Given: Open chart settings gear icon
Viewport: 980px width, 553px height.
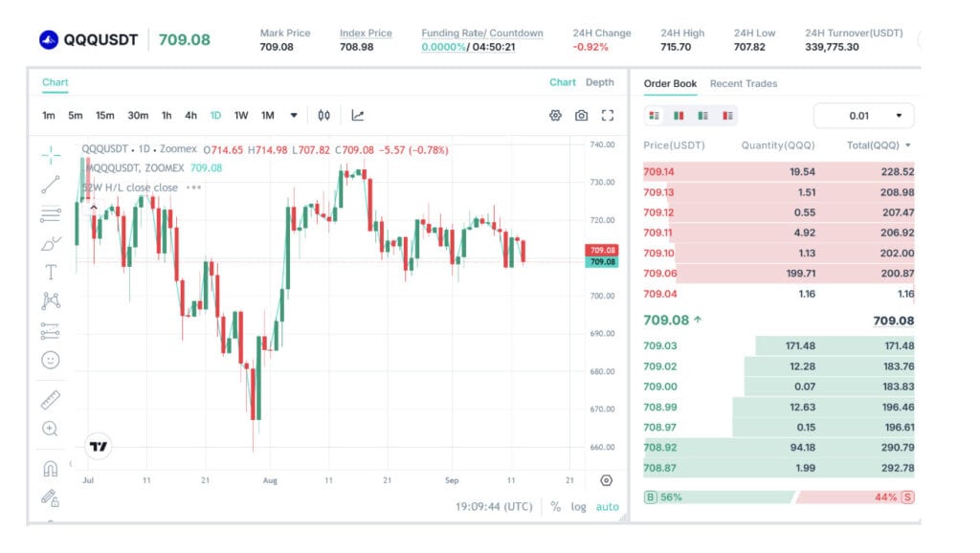Looking at the screenshot, I should click(x=555, y=116).
